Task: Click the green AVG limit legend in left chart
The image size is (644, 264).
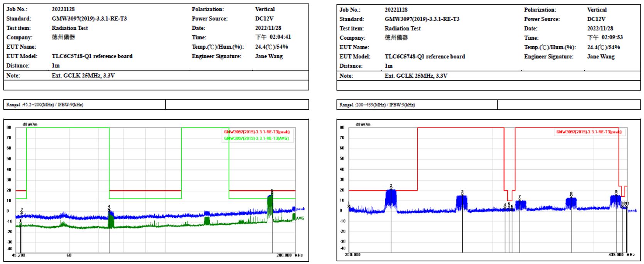Action: click(256, 138)
